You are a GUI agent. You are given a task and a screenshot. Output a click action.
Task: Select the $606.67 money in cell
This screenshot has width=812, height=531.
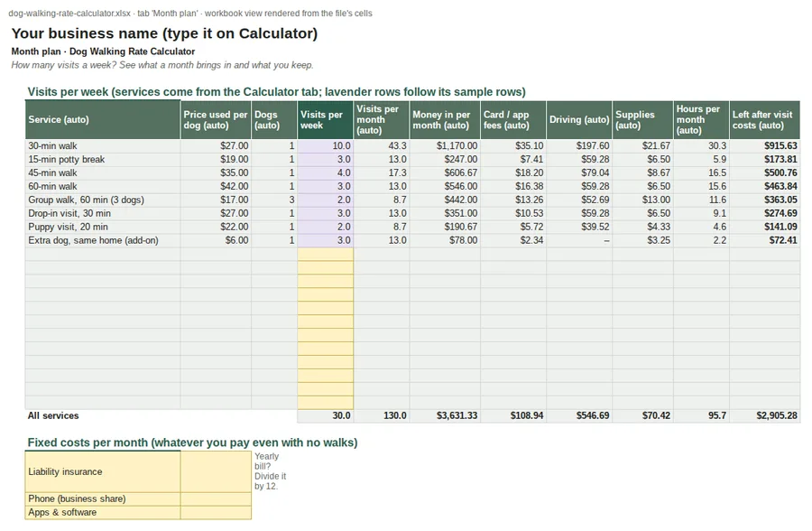click(445, 173)
